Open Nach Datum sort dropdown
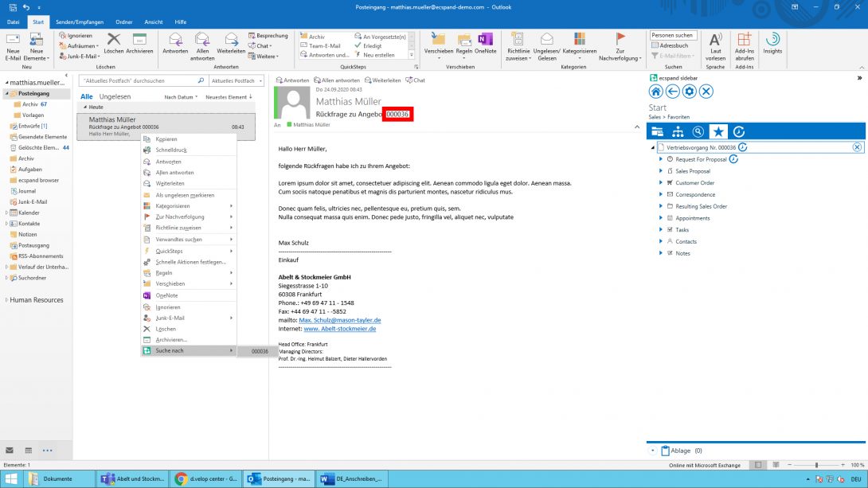Image resolution: width=868 pixels, height=488 pixels. [181, 97]
